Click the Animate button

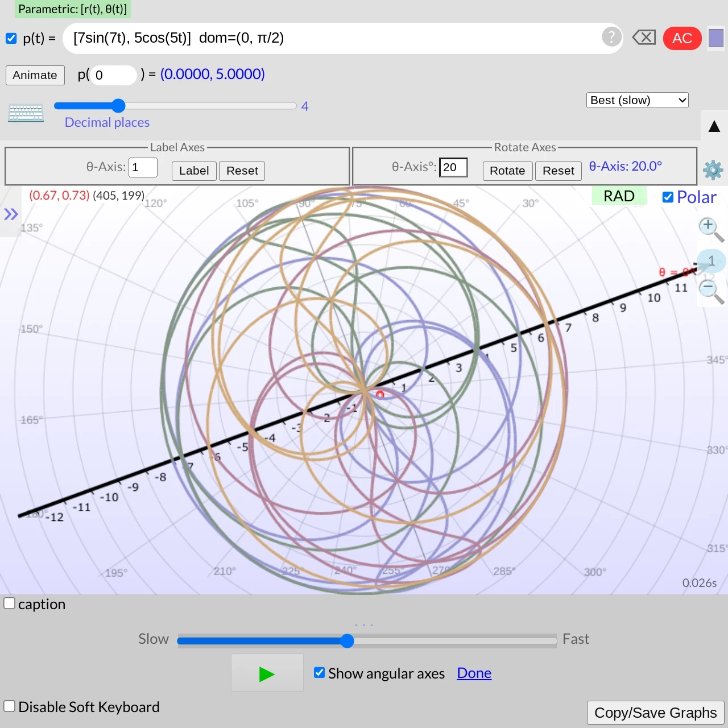click(x=35, y=75)
